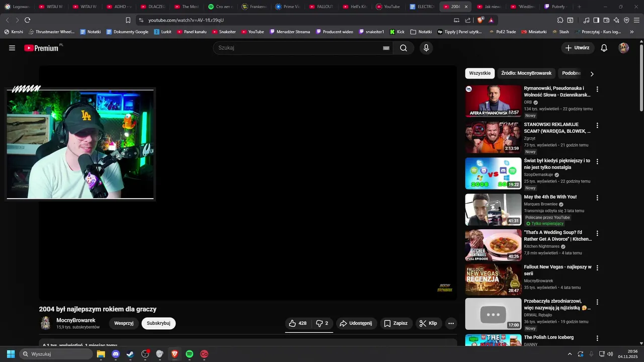Open OBS Studio from the taskbar
Viewport: 644px width, 362px height.
tap(145, 354)
